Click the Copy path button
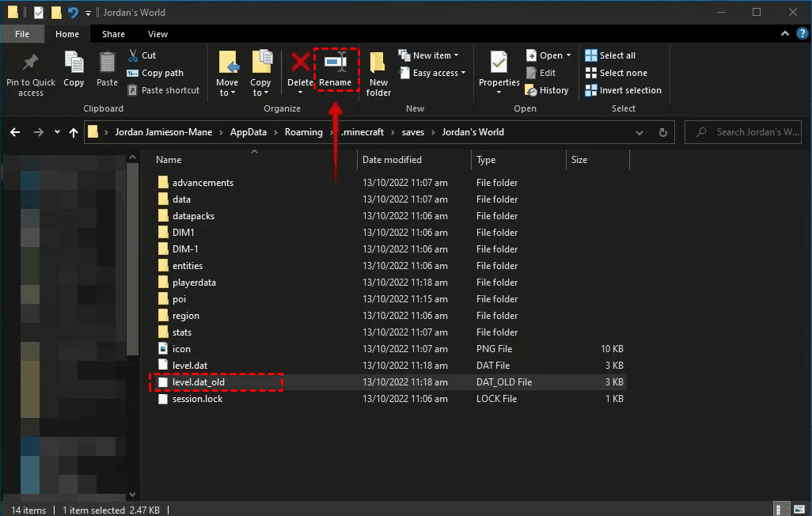Viewport: 812px width, 516px height. click(155, 73)
